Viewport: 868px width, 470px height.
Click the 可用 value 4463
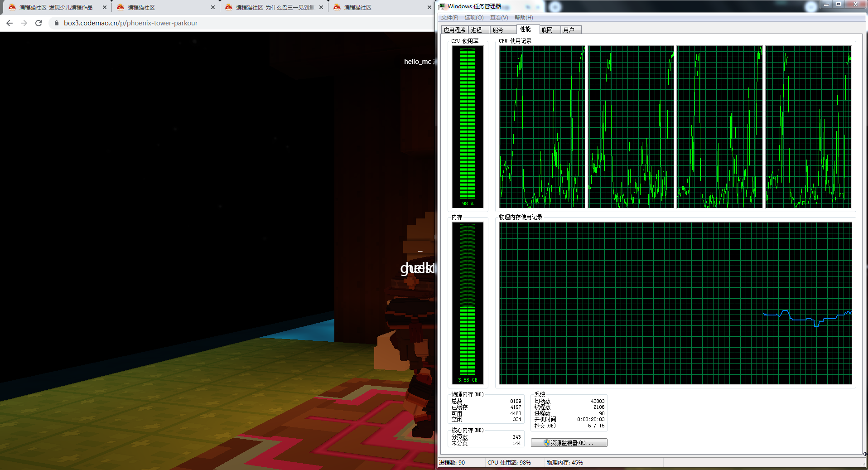tap(516, 413)
